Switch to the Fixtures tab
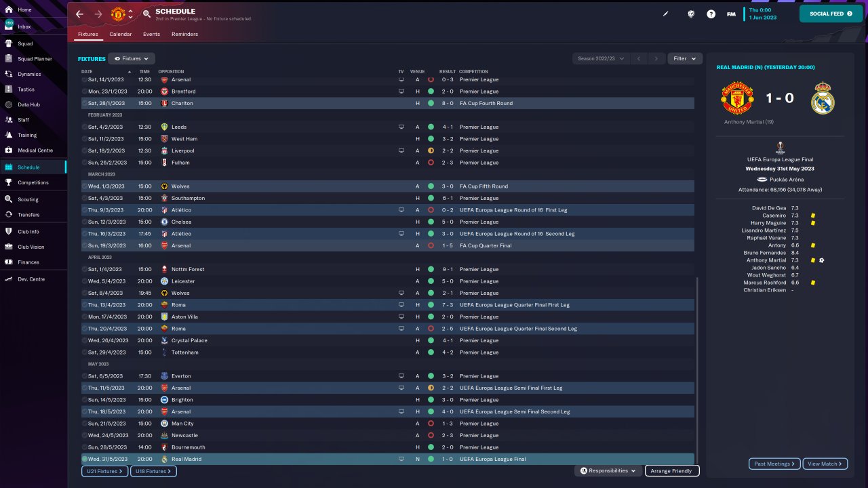The height and width of the screenshot is (488, 868). tap(88, 34)
